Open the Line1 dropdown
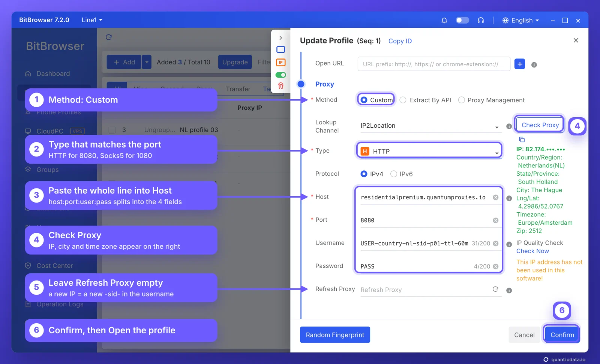Viewport: 600px width, 364px height. [x=92, y=20]
